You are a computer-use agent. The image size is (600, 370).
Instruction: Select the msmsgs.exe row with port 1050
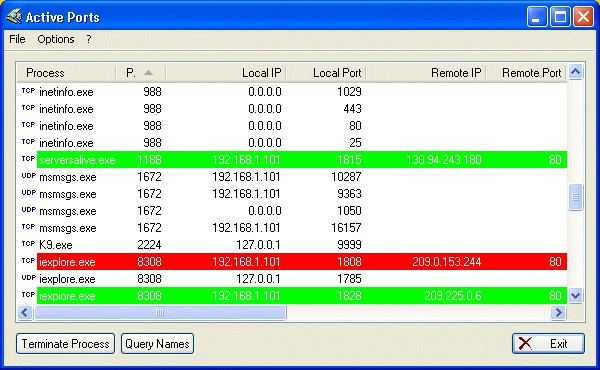click(x=292, y=211)
